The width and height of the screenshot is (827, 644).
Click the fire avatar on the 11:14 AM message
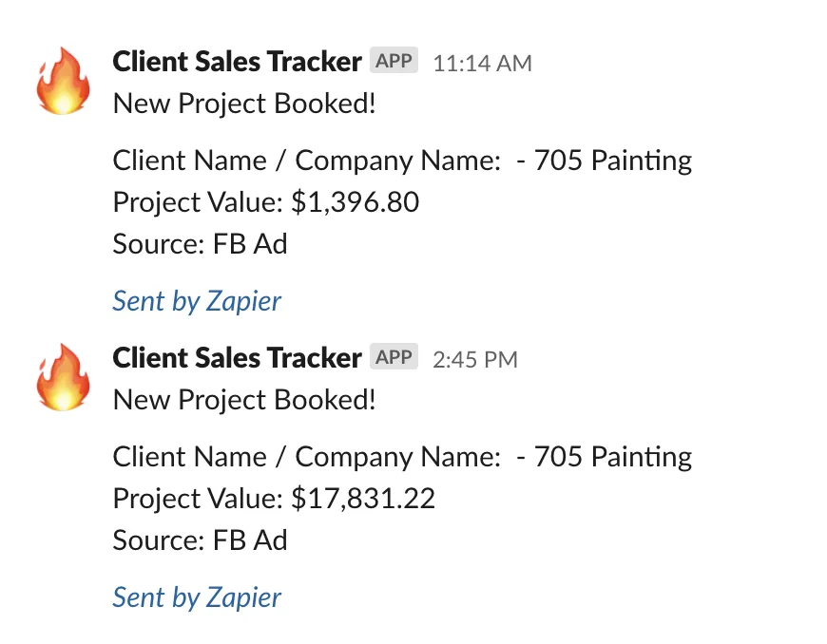point(63,81)
